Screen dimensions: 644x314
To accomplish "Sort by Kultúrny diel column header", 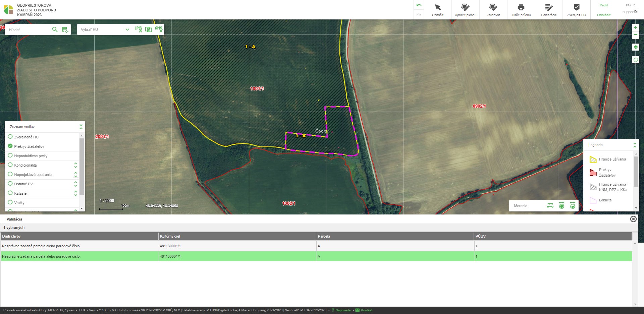I will point(237,236).
